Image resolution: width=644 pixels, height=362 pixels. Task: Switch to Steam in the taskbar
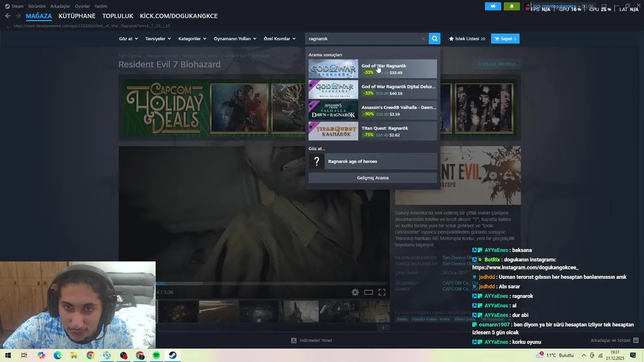coord(173,355)
